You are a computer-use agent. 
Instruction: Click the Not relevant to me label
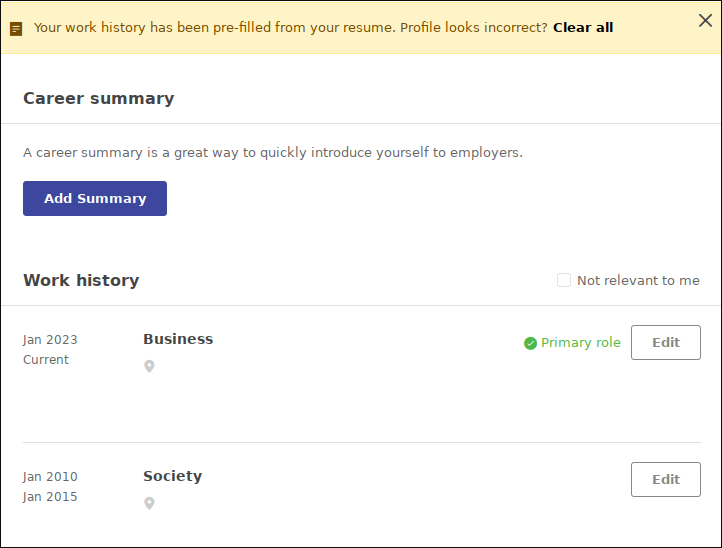(x=638, y=280)
